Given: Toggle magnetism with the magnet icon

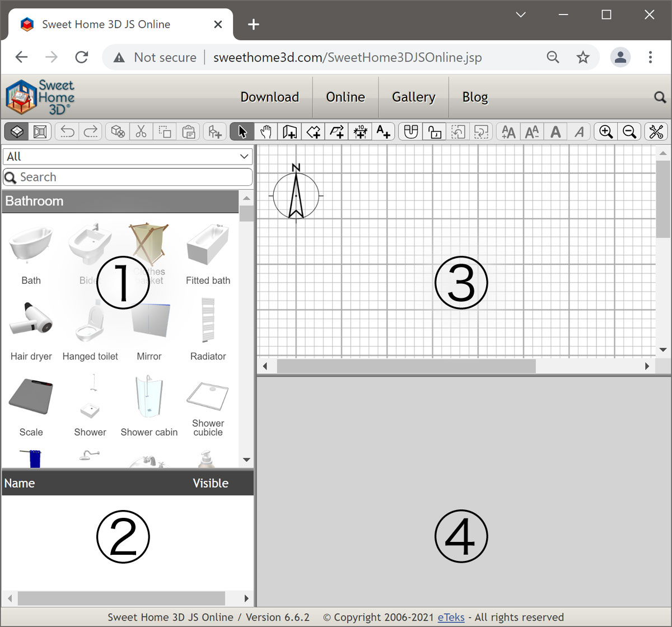Looking at the screenshot, I should 411,132.
